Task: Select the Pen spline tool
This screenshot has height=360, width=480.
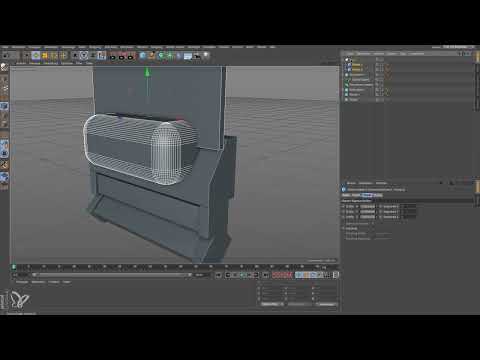Action: [x=152, y=56]
